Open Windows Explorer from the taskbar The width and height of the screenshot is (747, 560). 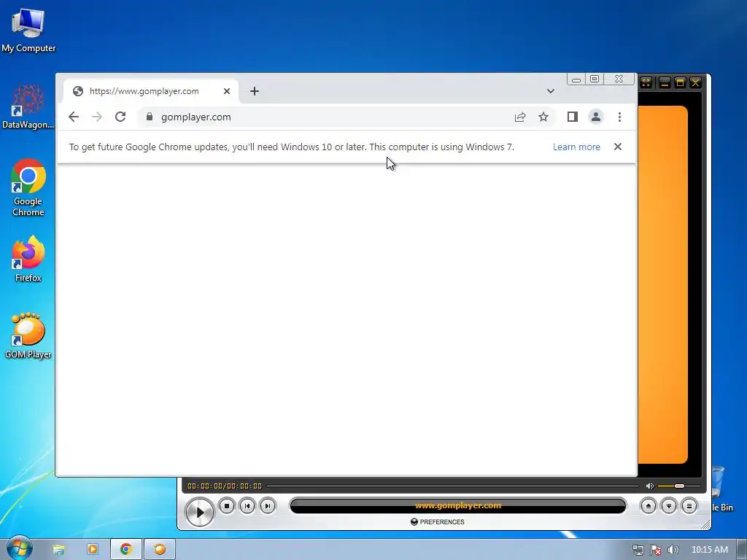point(58,550)
